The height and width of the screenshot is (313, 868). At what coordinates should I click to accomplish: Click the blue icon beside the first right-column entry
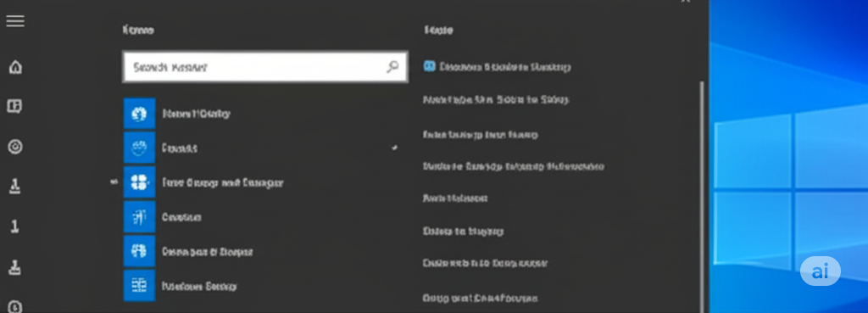[x=430, y=66]
